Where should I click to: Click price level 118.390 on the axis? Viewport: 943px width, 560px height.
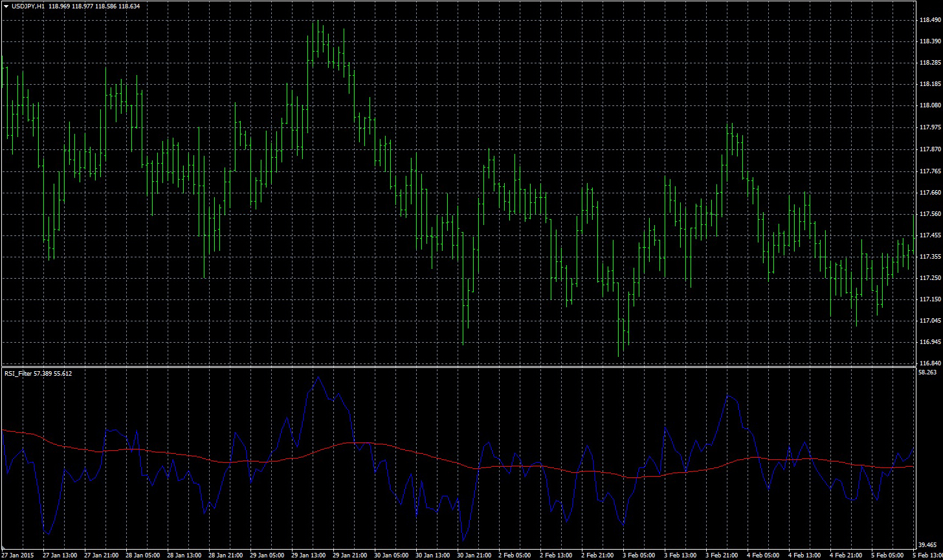coord(929,41)
